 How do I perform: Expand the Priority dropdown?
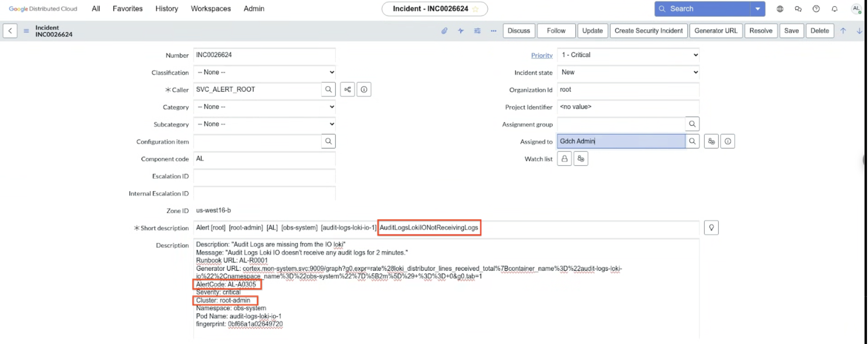pyautogui.click(x=628, y=55)
